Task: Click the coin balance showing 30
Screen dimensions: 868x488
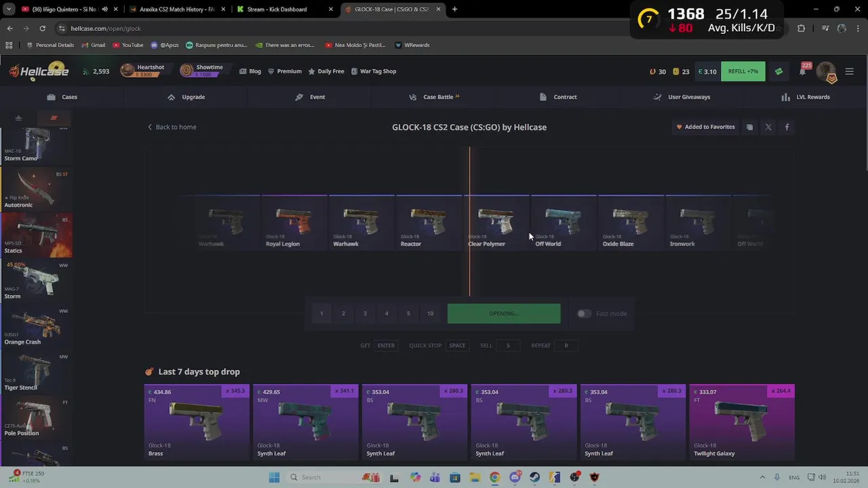Action: [658, 71]
